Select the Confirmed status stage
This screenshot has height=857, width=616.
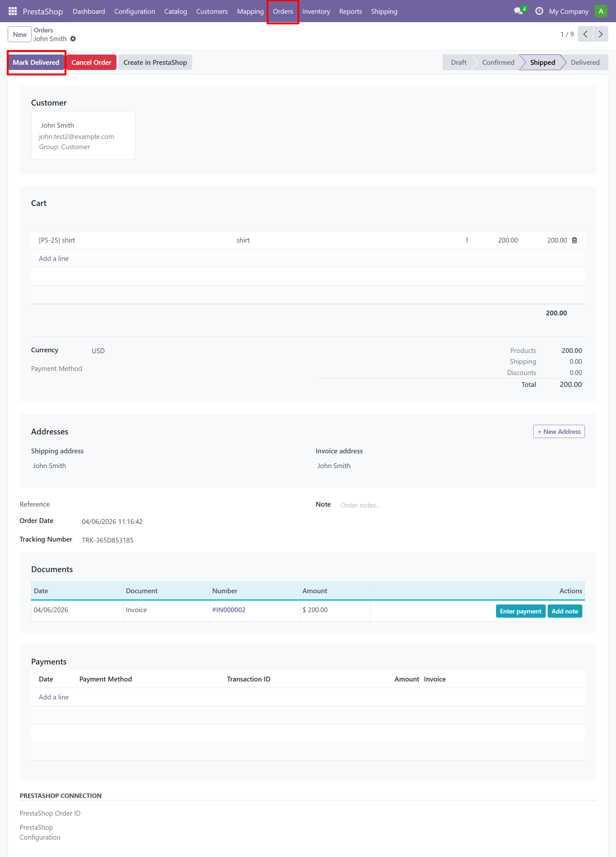coord(498,63)
